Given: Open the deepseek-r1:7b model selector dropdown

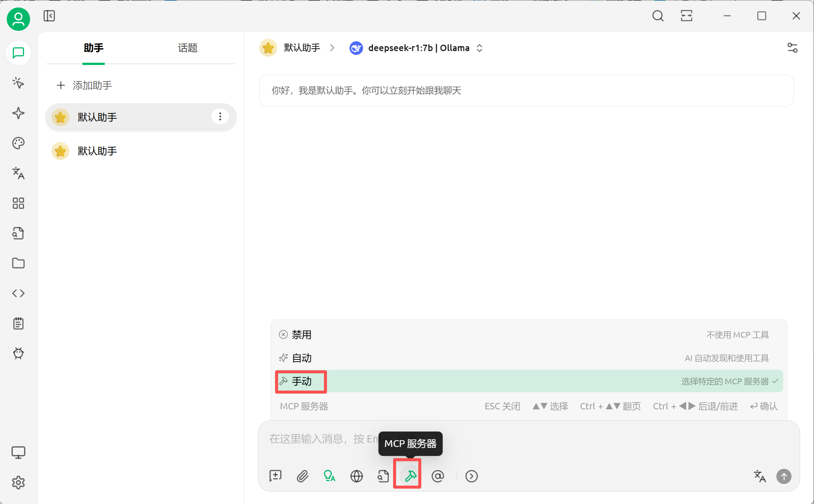Looking at the screenshot, I should point(419,48).
